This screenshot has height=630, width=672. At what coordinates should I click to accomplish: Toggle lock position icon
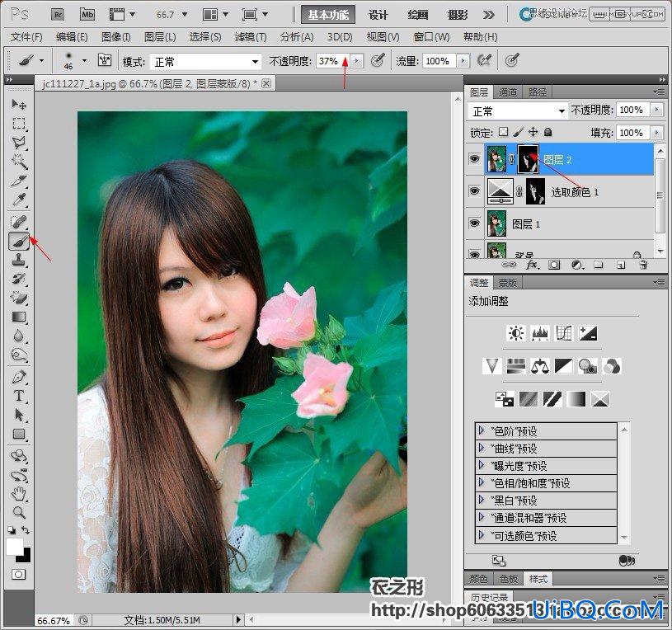pos(533,132)
